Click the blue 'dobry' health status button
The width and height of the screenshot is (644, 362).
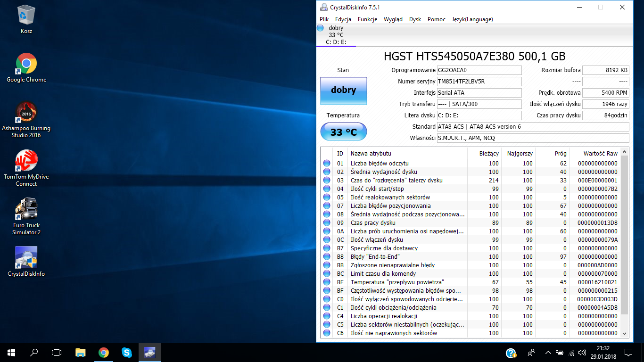[x=343, y=90]
